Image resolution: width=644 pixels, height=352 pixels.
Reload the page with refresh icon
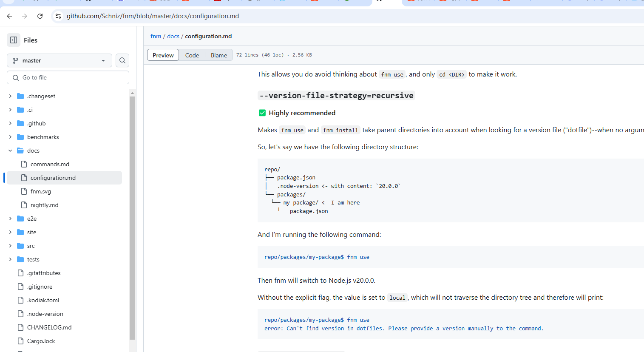[40, 16]
